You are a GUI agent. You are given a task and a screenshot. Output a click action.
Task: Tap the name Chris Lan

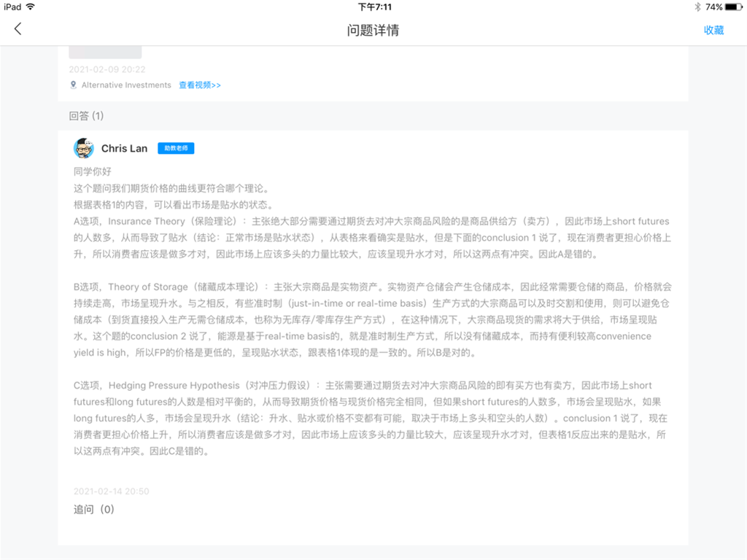click(x=124, y=149)
